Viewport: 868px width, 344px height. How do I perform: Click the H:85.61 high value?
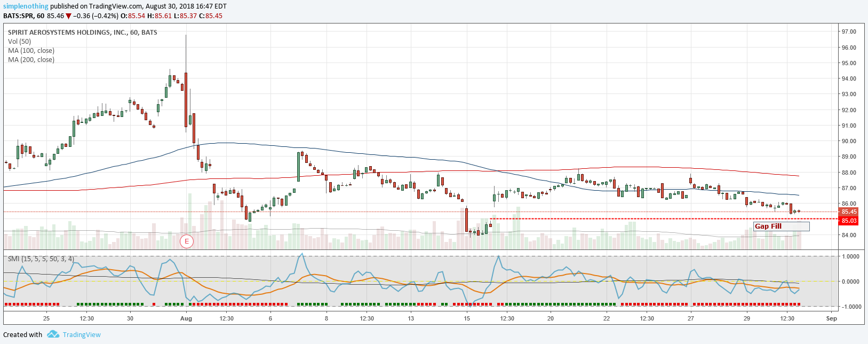coord(160,16)
